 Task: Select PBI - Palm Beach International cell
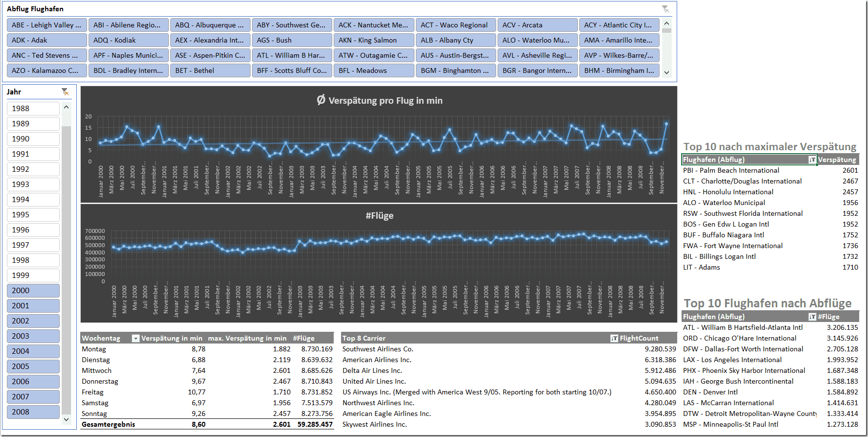(x=731, y=170)
